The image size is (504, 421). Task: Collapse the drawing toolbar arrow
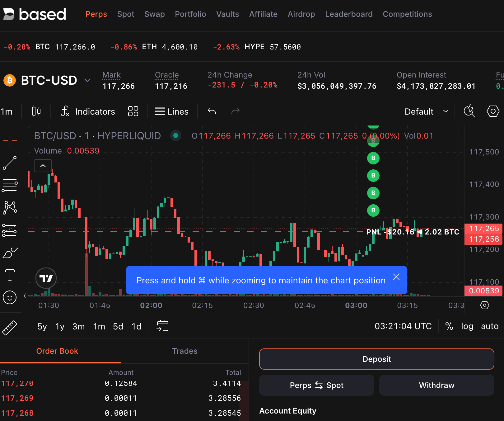tap(25, 296)
